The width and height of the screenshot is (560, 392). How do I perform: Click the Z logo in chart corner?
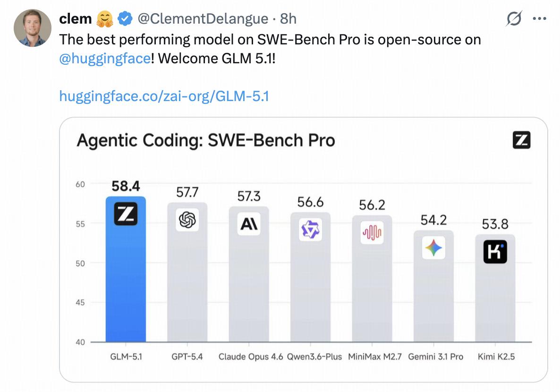(521, 140)
